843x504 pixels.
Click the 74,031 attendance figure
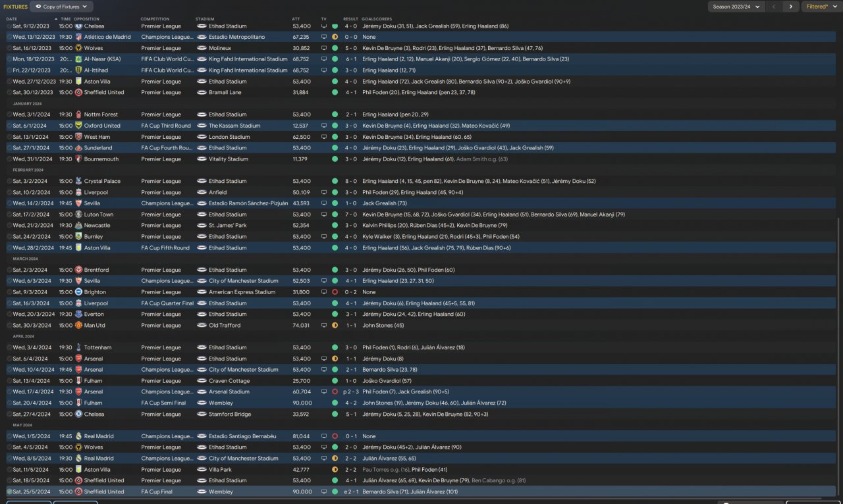300,326
